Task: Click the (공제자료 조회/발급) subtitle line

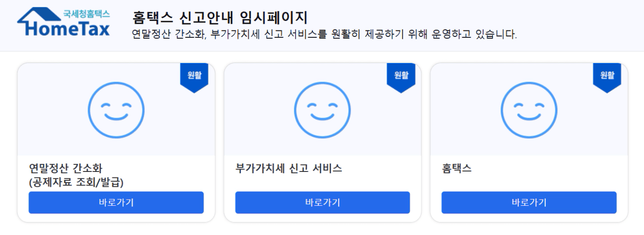Action: (x=79, y=181)
